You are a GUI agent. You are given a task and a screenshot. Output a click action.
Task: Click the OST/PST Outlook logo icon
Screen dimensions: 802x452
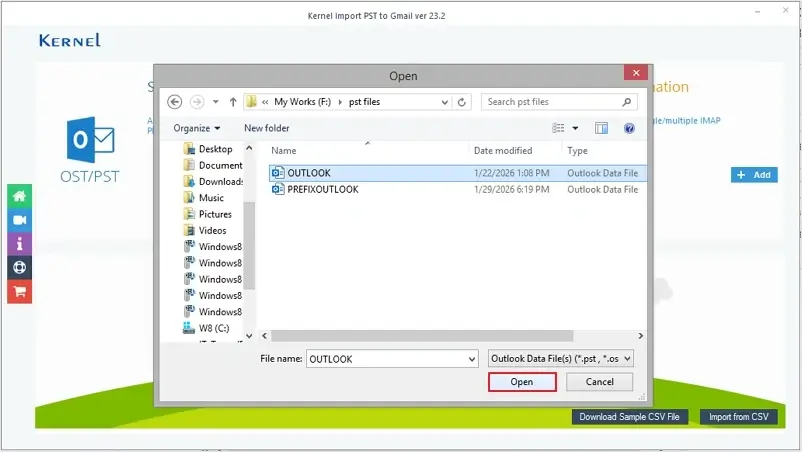point(91,140)
